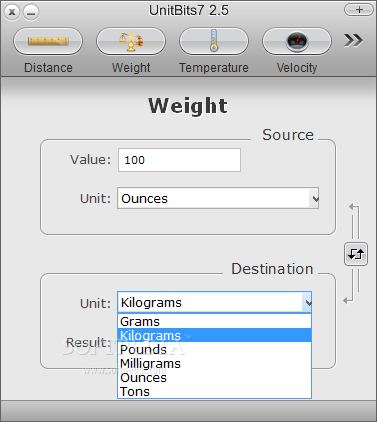Pick Tons from the dropdown list
Viewport: 377px width, 422px height.
click(214, 391)
